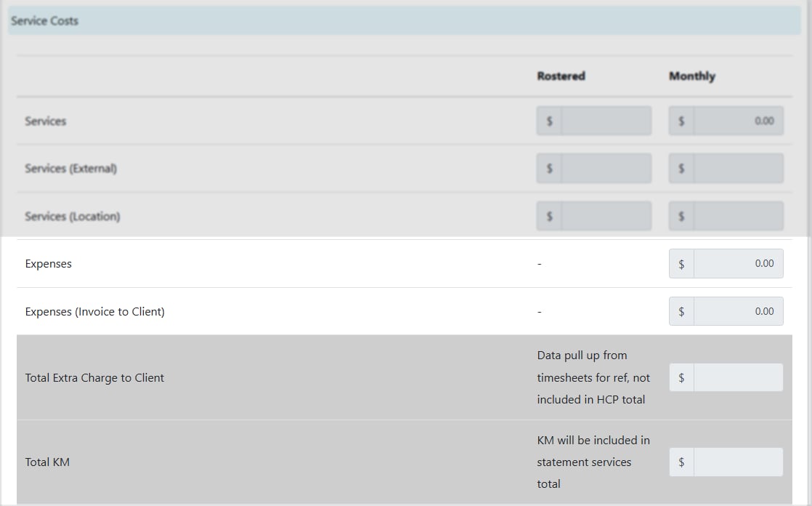Click the Expenses row label
Screen dimensions: 812x506
48,264
